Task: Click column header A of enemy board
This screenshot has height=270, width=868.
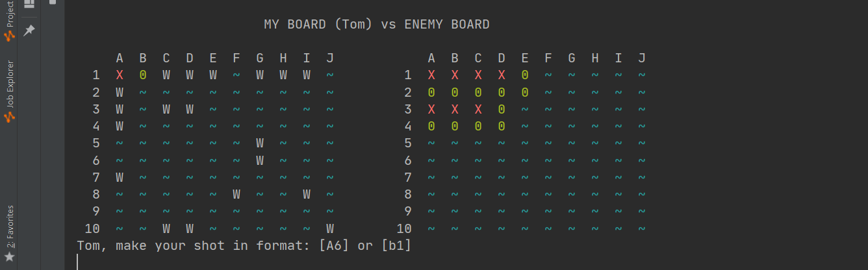Action: pyautogui.click(x=431, y=58)
